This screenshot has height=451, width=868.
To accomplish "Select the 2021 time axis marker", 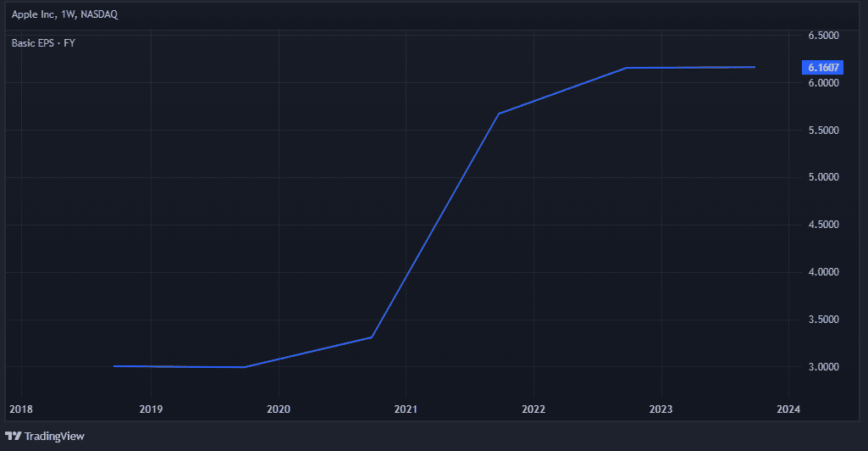I will point(406,409).
